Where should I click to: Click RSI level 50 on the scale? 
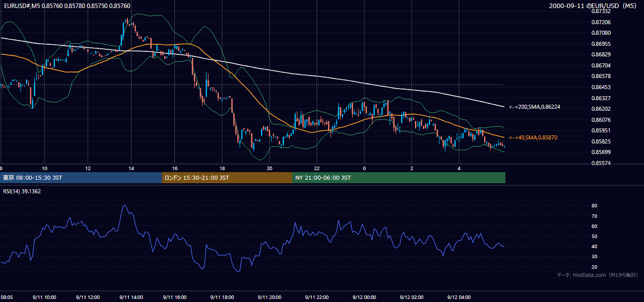(x=594, y=236)
